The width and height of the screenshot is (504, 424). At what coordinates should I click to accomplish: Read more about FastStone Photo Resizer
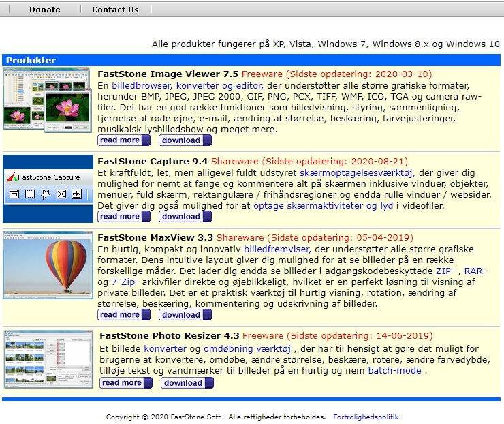point(126,383)
